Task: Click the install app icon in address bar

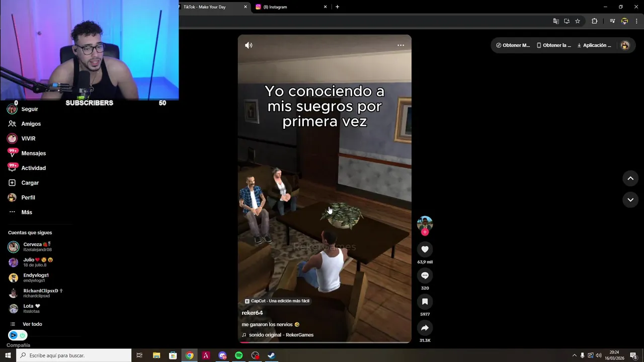Action: (x=567, y=21)
